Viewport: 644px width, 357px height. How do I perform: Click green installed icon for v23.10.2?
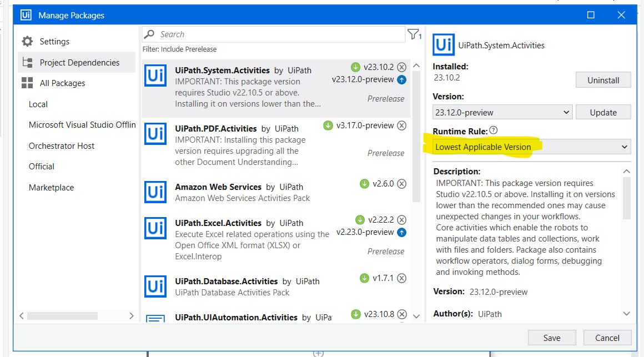[x=356, y=67]
